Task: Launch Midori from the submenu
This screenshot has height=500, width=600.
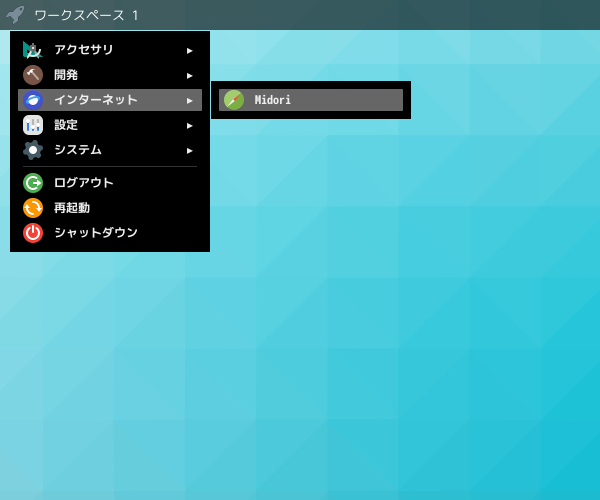Action: coord(311,100)
